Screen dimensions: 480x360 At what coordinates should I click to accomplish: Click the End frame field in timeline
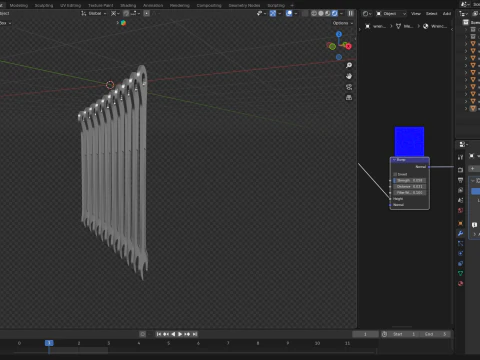point(436,334)
